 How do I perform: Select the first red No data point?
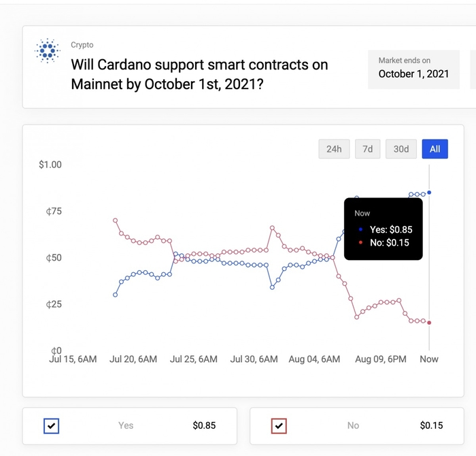coord(115,221)
